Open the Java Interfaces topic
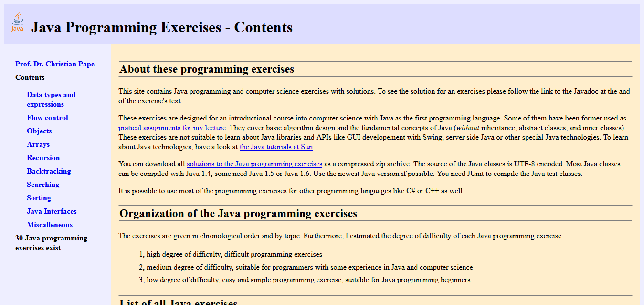Image resolution: width=644 pixels, height=305 pixels. (52, 211)
